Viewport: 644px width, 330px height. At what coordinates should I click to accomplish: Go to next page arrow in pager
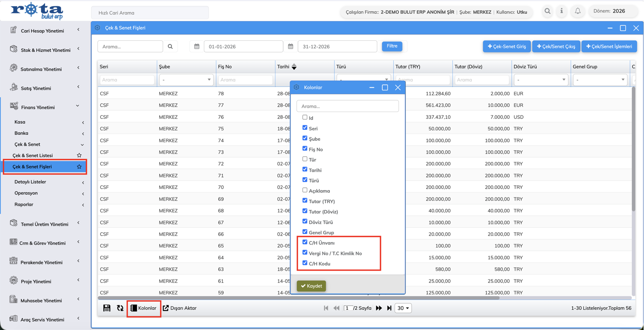coord(379,308)
